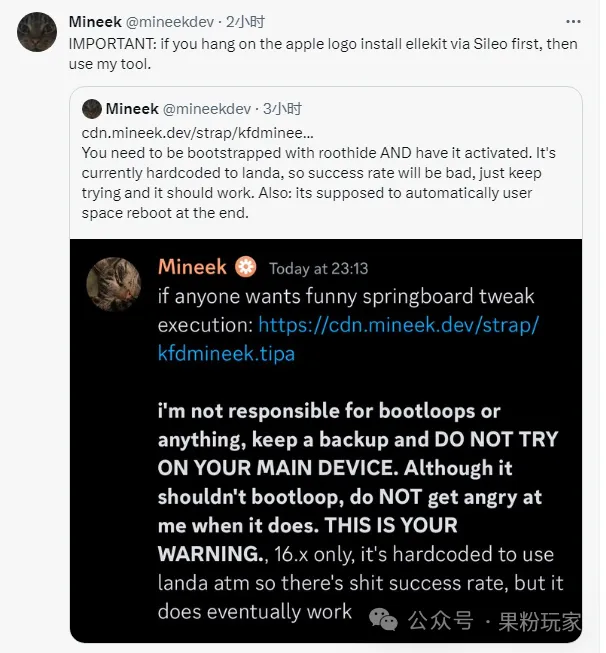Click the tweet text starting with "IMPORTANT"

[x=308, y=53]
